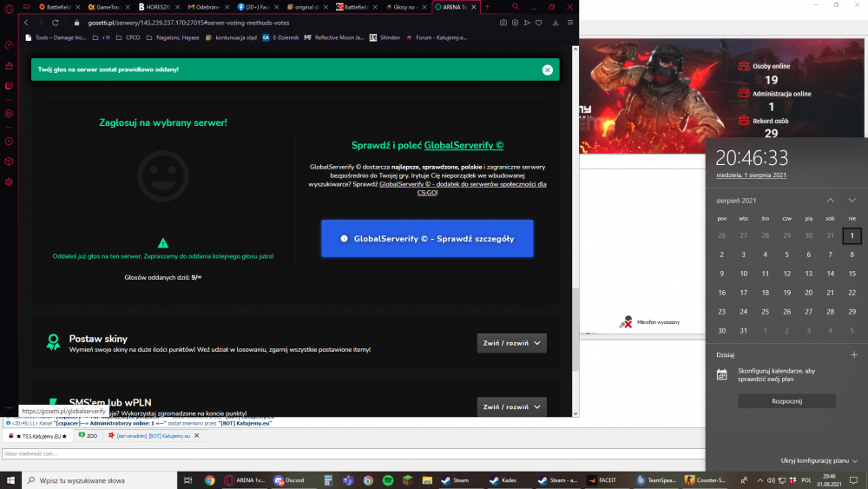Open GX Control speedometer in sidebar
The image size is (868, 489).
tap(9, 45)
